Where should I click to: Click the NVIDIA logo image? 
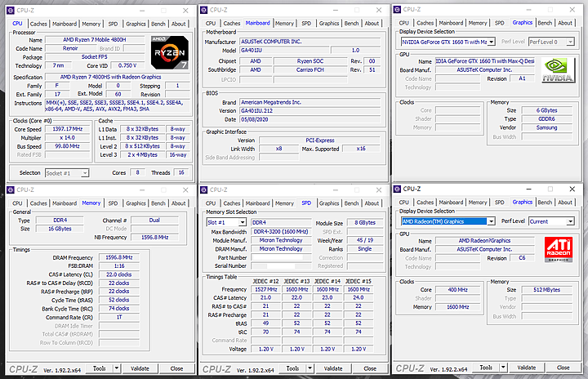pos(559,70)
